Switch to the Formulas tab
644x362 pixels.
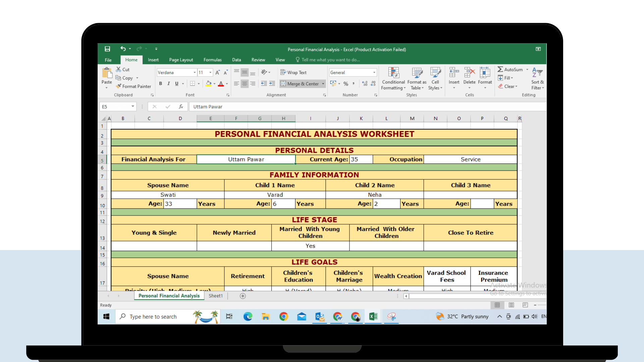[x=213, y=60]
